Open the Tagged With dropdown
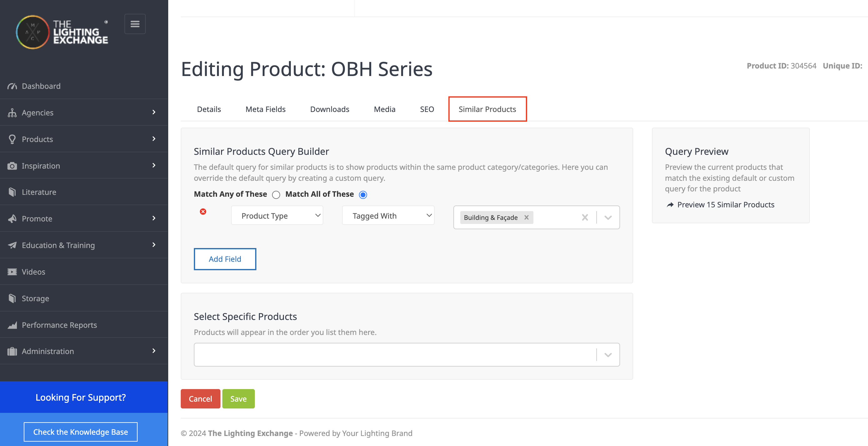Image resolution: width=868 pixels, height=446 pixels. (x=388, y=216)
